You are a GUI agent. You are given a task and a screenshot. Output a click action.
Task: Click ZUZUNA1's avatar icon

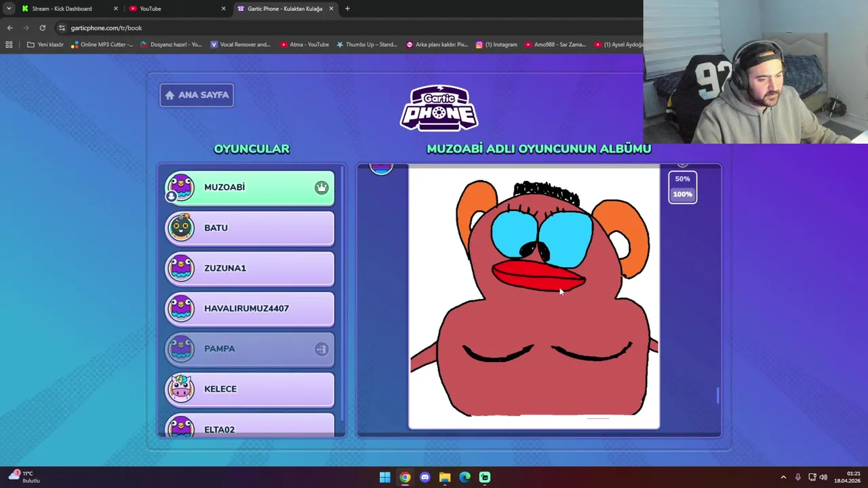(x=181, y=268)
